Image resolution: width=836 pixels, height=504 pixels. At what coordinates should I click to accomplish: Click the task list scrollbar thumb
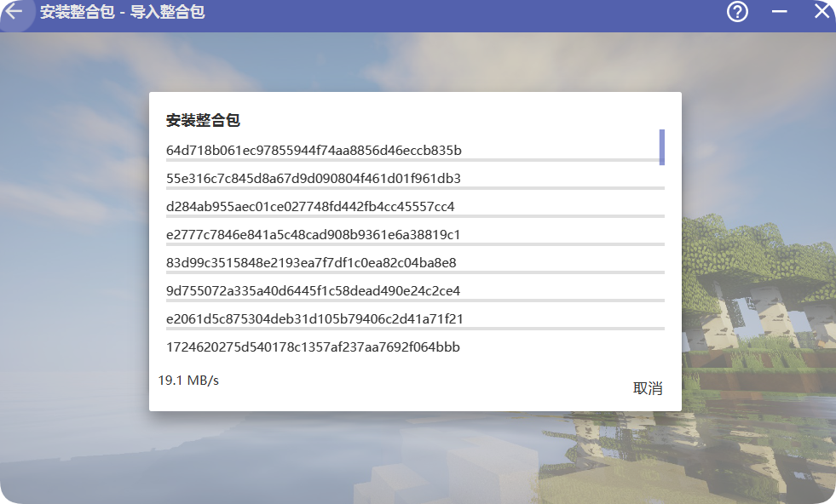click(x=661, y=147)
